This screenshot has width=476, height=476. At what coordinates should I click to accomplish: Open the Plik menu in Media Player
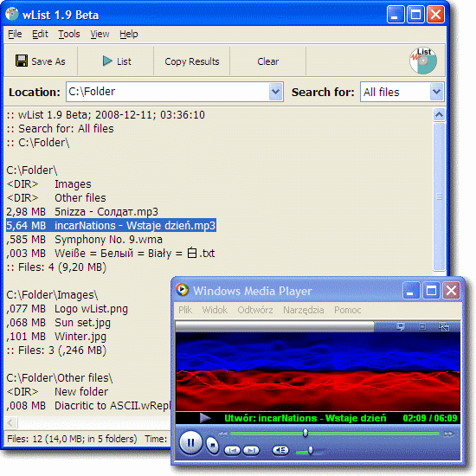[x=185, y=310]
